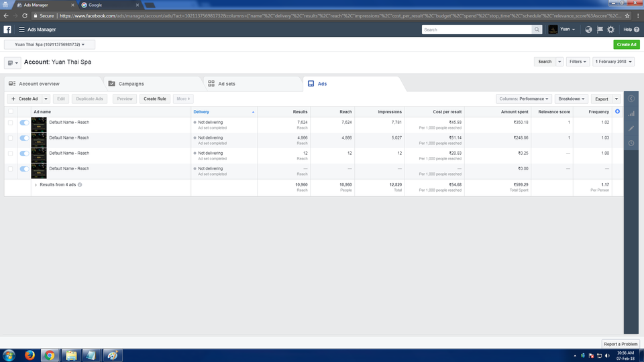Click the Chrome taskbar icon

pos(50,355)
